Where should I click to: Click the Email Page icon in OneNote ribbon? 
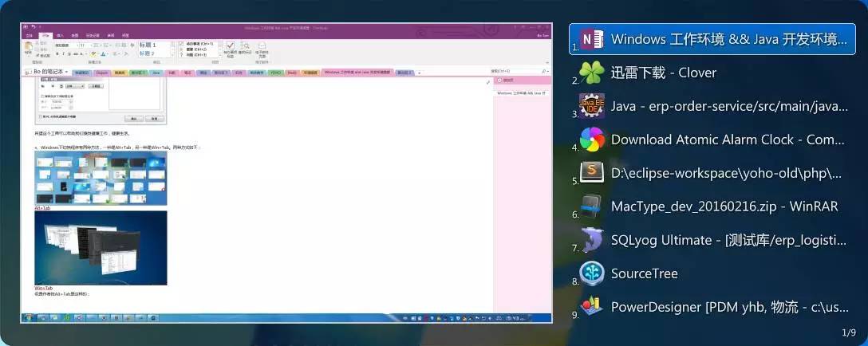click(x=262, y=45)
